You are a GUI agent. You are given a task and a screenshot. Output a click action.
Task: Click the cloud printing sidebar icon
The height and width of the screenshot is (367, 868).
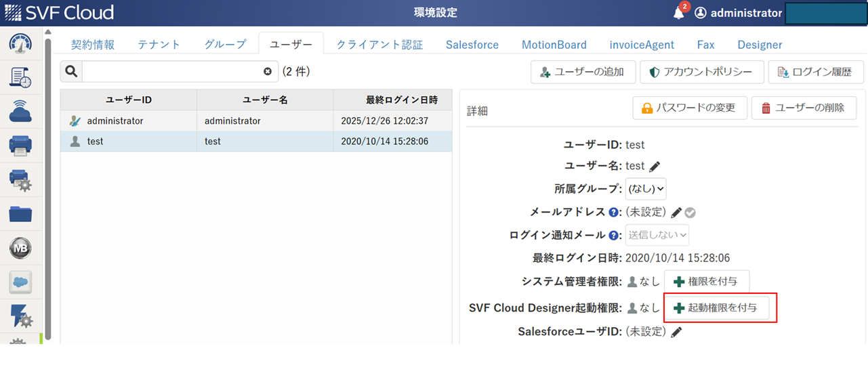20,112
